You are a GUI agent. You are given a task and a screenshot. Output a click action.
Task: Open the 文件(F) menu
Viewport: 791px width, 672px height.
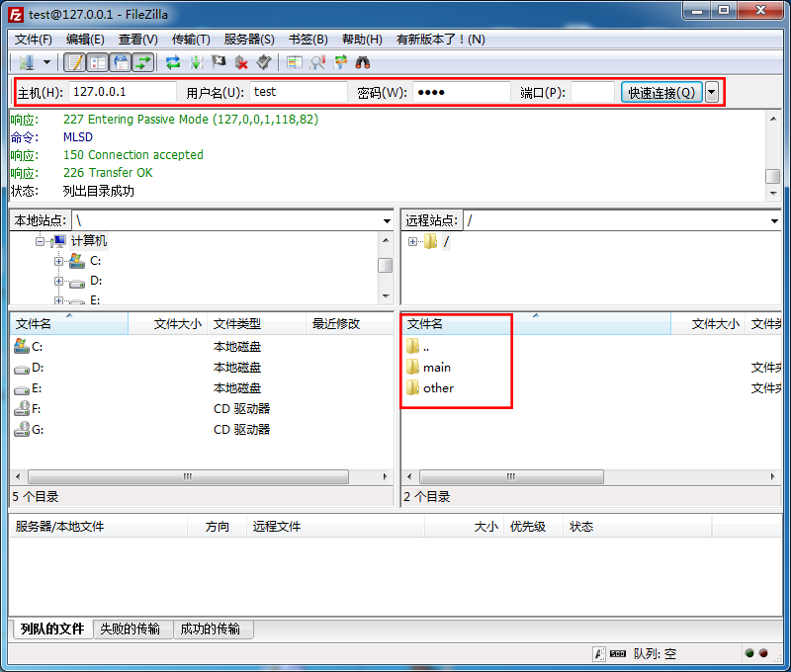coord(34,40)
